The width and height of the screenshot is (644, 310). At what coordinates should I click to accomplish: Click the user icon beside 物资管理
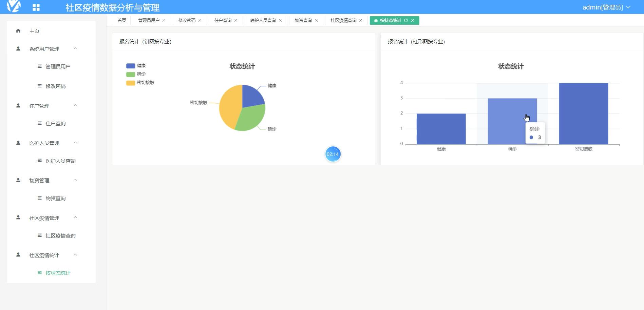click(x=18, y=180)
